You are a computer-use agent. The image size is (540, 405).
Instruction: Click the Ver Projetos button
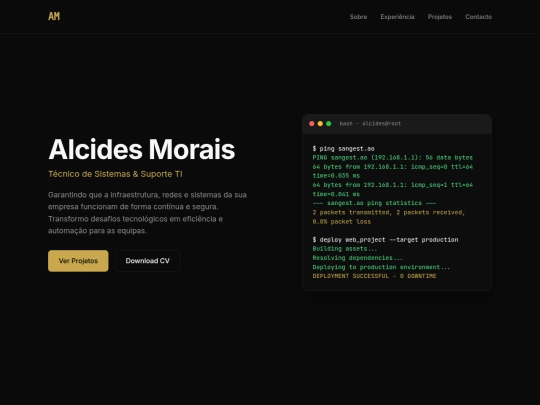(x=78, y=261)
